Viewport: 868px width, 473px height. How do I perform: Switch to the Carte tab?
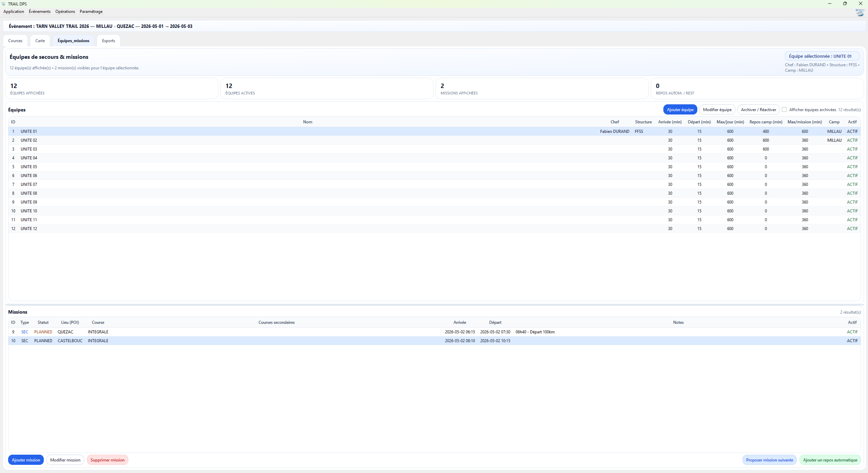point(40,41)
